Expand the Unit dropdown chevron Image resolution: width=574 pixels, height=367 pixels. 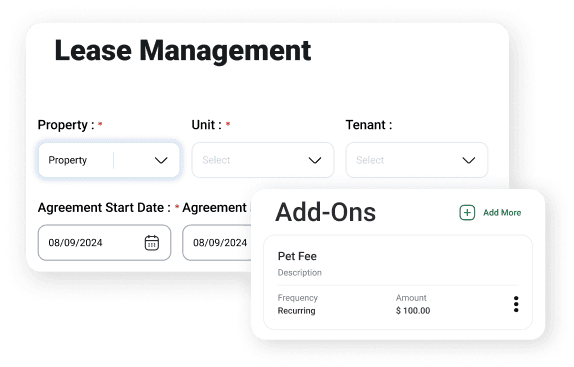tap(315, 160)
